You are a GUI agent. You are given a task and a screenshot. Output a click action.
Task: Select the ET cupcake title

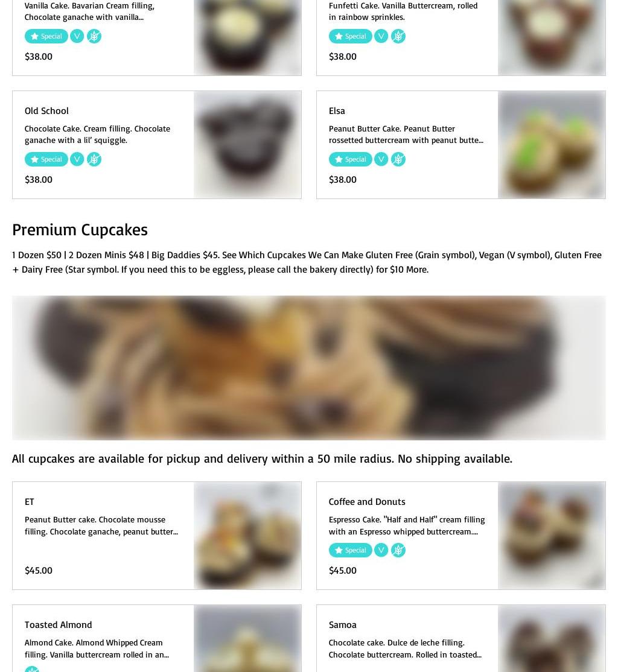29,501
